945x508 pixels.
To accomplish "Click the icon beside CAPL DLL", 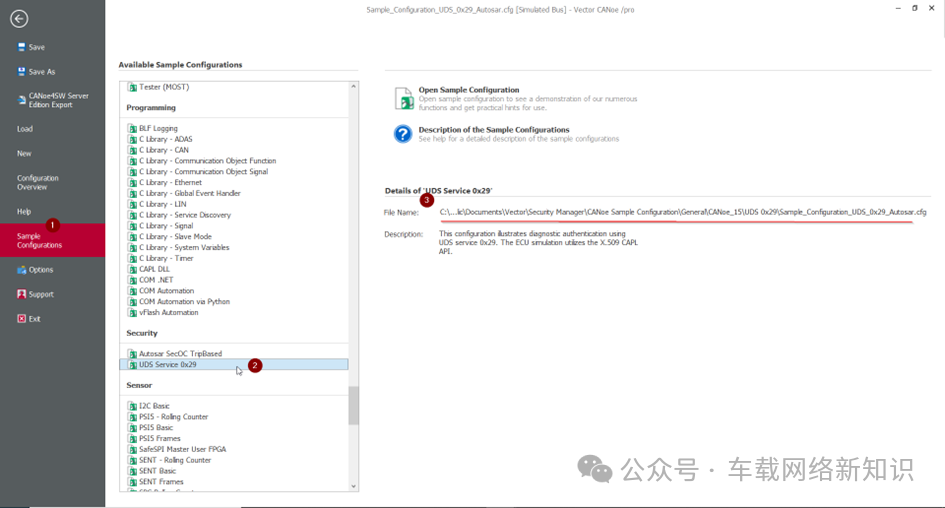I will point(133,269).
